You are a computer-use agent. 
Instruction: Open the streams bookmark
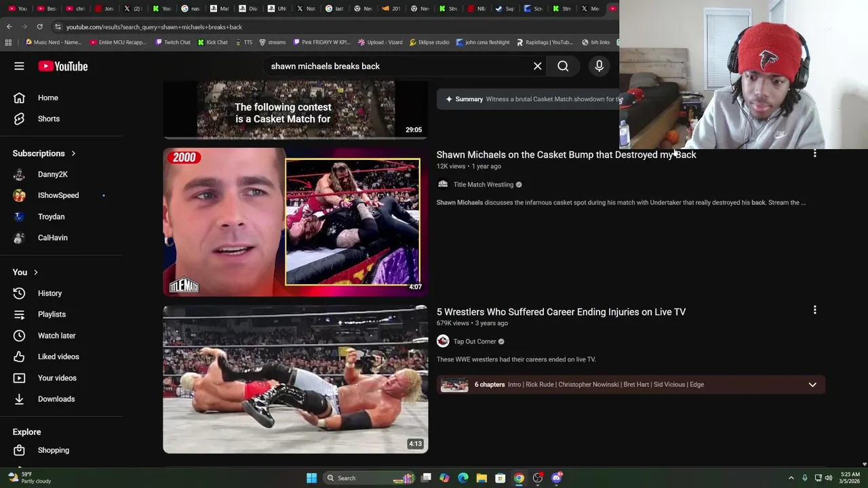[x=273, y=42]
